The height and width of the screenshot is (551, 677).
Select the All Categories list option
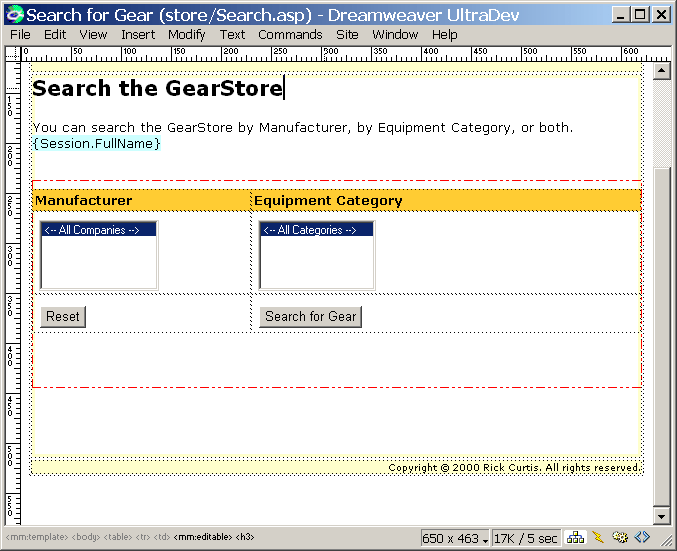pyautogui.click(x=316, y=230)
